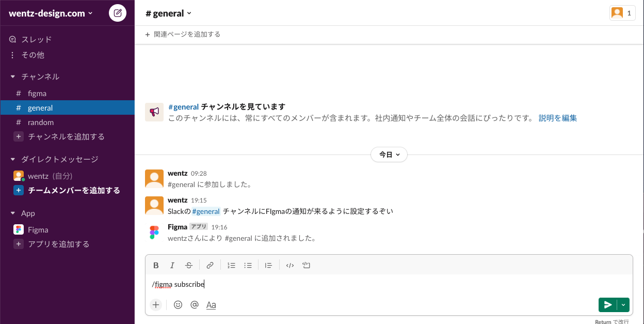644x324 pixels.
Task: Open the 今日 date dropdown
Action: click(389, 155)
